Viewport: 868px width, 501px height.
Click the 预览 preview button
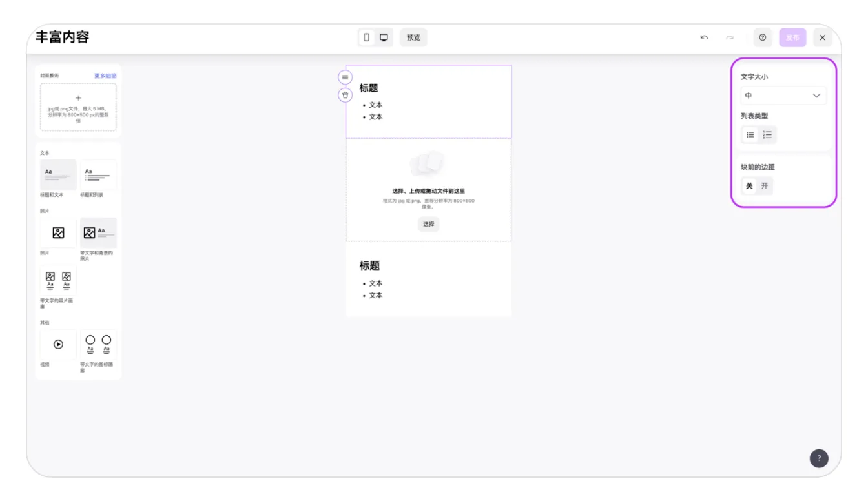[413, 37]
